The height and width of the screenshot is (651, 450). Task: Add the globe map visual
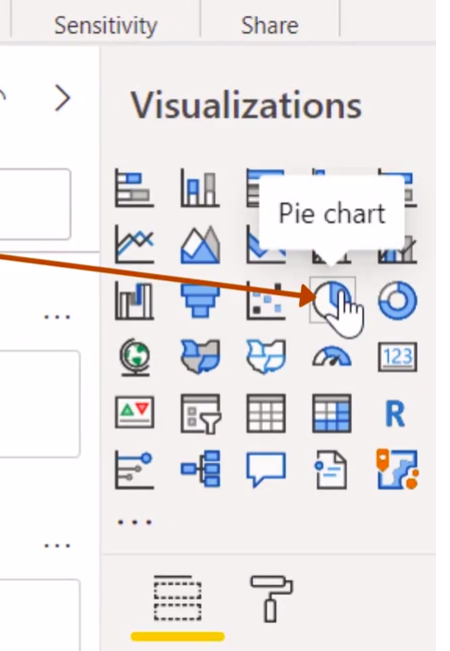(x=134, y=357)
